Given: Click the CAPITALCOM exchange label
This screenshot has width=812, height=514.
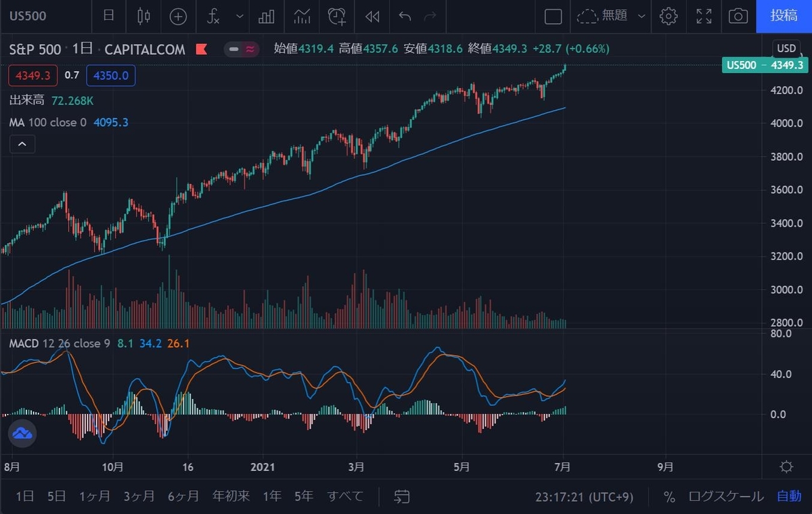Looking at the screenshot, I should [x=143, y=49].
